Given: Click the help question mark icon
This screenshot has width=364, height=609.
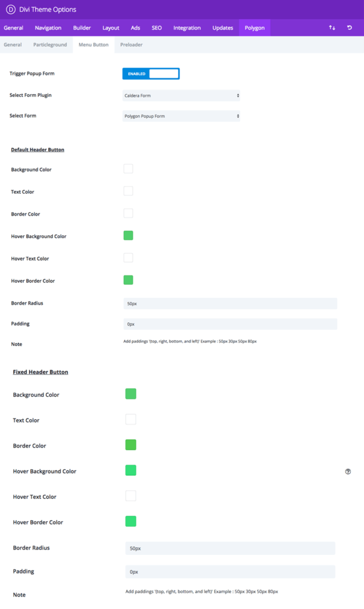Looking at the screenshot, I should point(348,472).
